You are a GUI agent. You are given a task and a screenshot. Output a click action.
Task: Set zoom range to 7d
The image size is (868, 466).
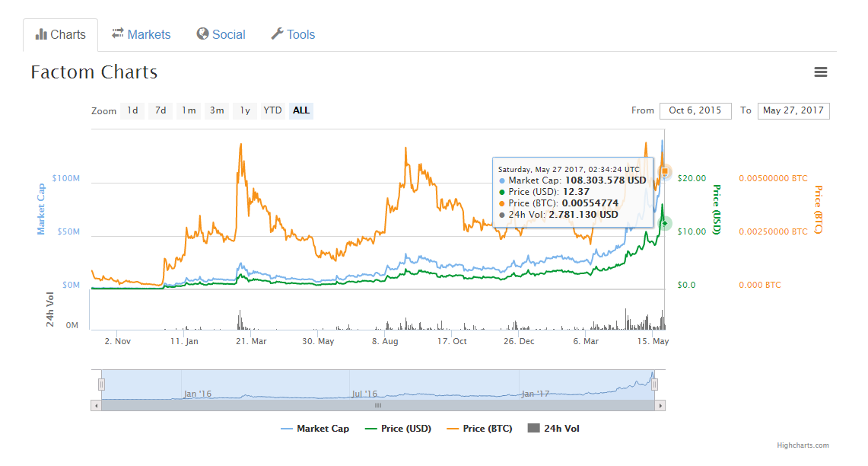click(x=161, y=110)
